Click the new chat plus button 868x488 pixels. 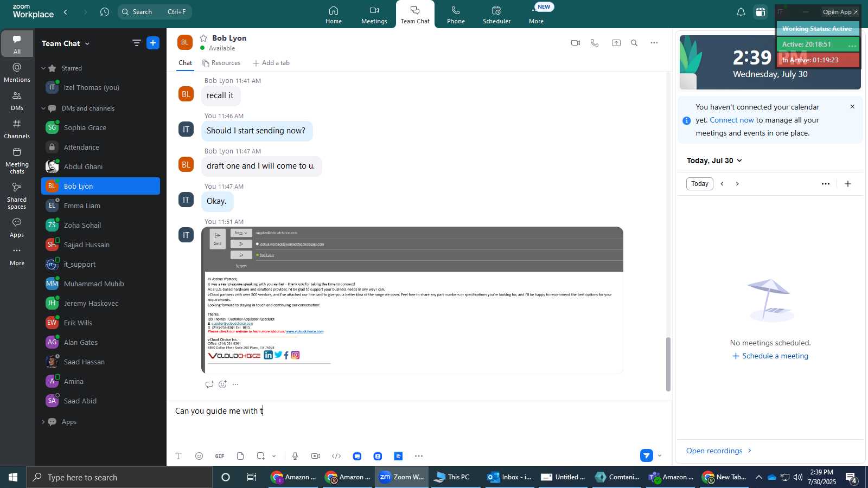pyautogui.click(x=153, y=43)
